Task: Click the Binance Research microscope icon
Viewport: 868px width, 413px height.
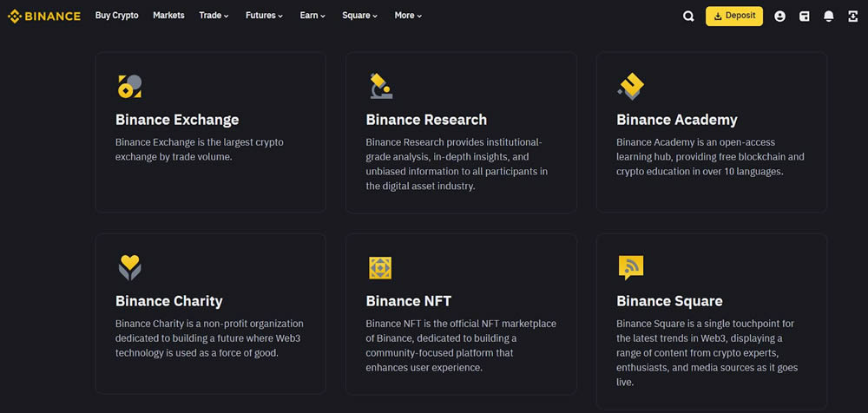Action: tap(380, 86)
